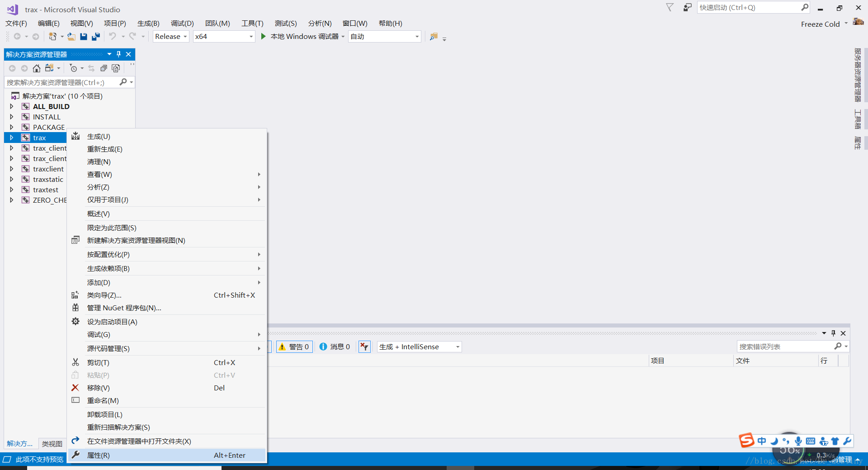Click the Pending Changes Filter clock icon
868x470 pixels.
(x=73, y=68)
